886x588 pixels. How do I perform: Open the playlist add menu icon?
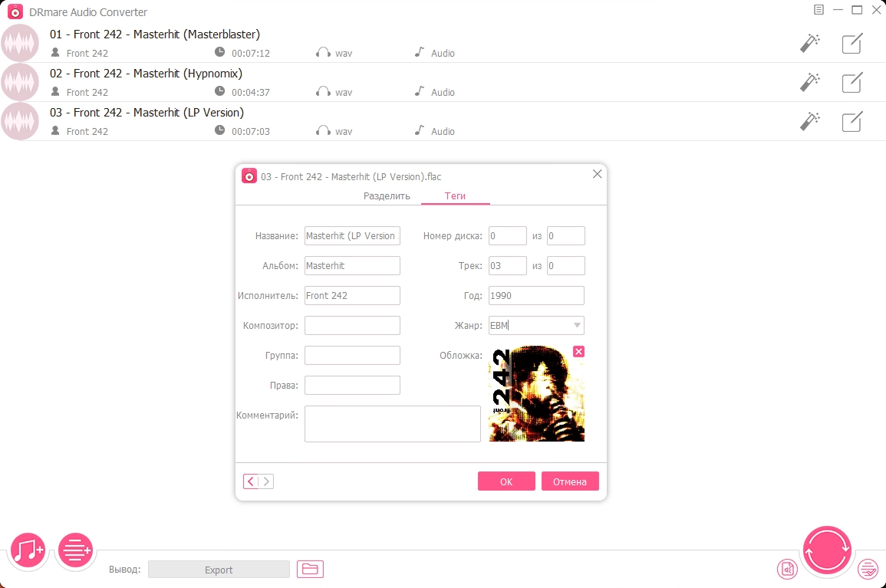[75, 550]
